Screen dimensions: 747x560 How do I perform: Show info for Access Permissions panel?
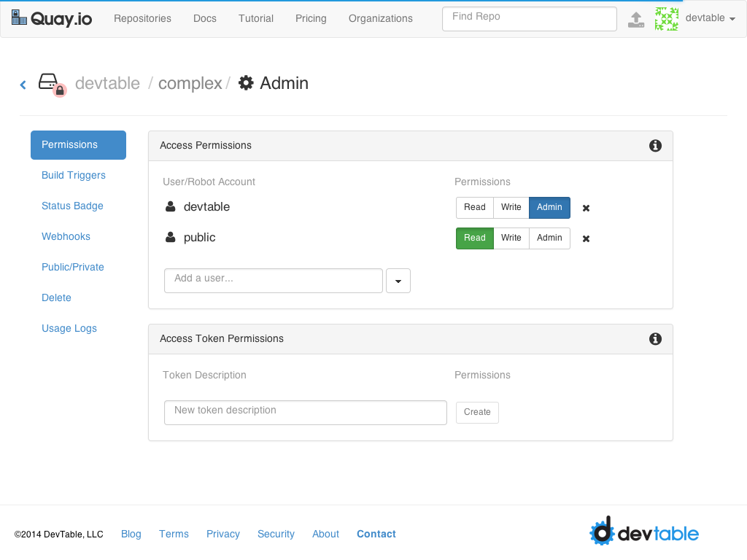655,146
